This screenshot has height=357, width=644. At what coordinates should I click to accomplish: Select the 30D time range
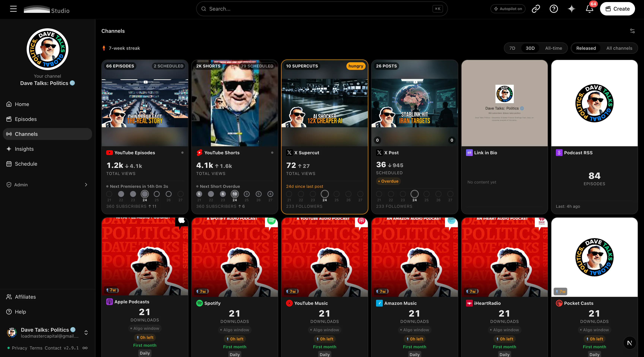530,48
